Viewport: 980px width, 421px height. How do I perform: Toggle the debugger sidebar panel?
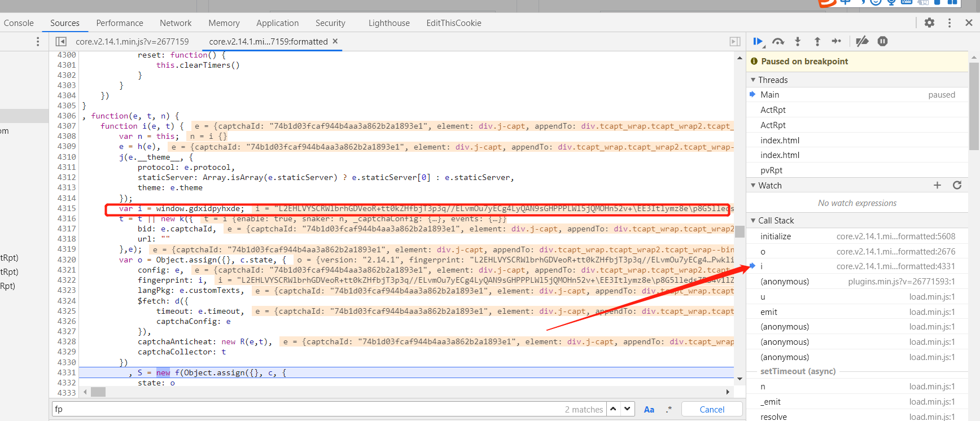click(x=734, y=41)
